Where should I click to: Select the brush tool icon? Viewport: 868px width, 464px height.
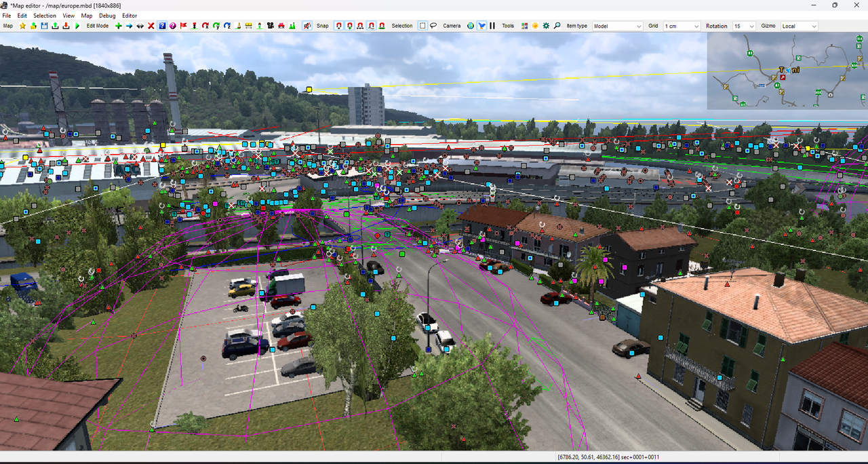click(x=238, y=26)
